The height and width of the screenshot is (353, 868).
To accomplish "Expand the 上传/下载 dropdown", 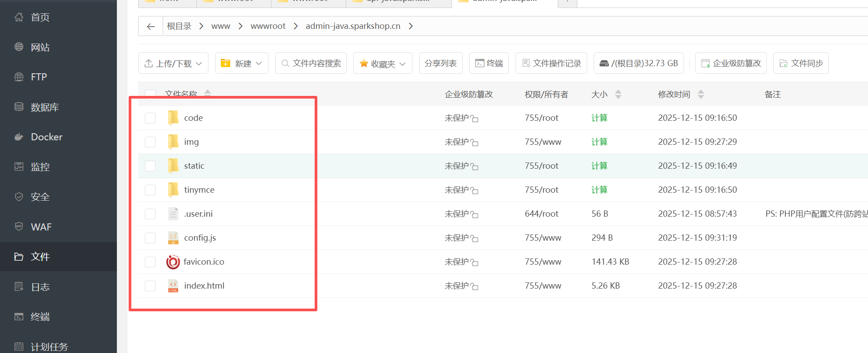I will point(173,63).
